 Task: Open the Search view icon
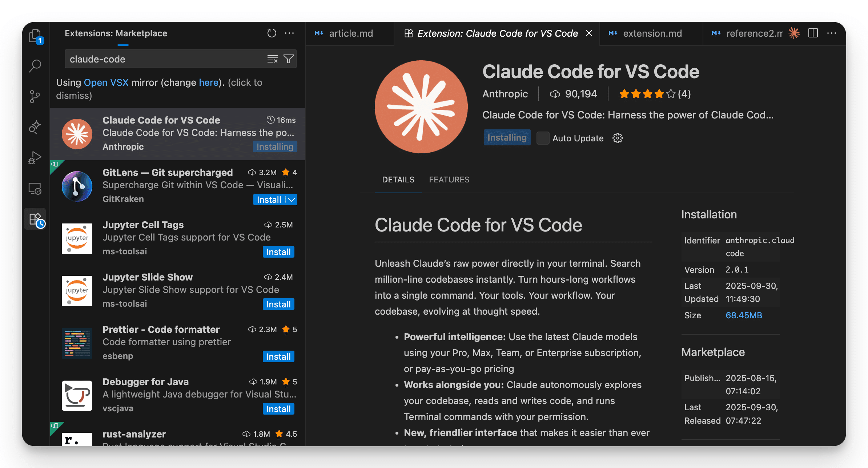[x=35, y=66]
